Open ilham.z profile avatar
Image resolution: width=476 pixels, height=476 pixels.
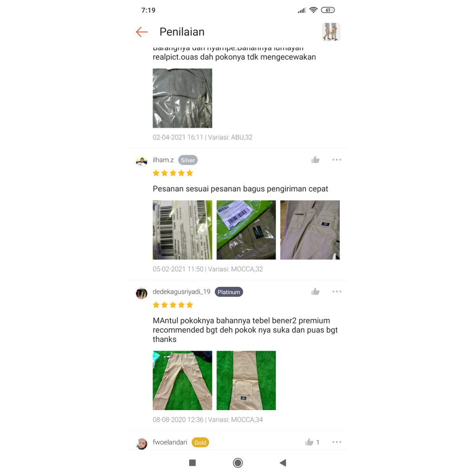click(141, 161)
